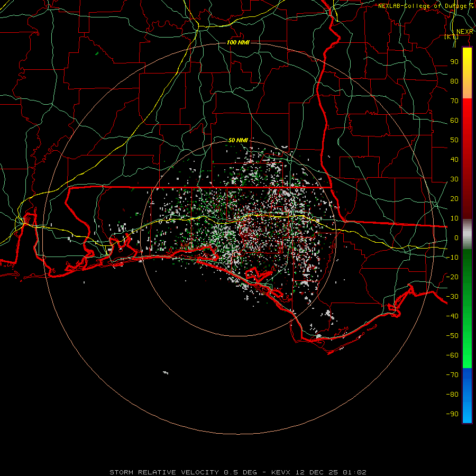Click the 0.5 DEG elevation text in the footer
The width and height of the screenshot is (476, 476).
pos(241,472)
